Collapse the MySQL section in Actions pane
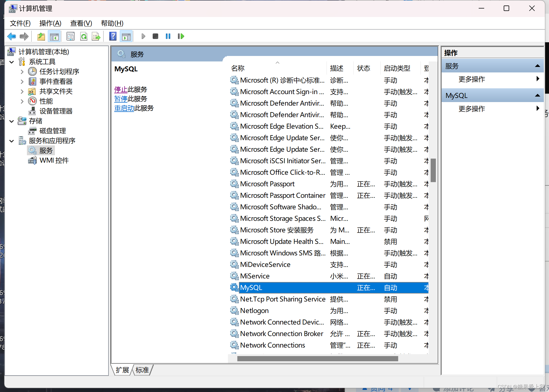The width and height of the screenshot is (549, 392). (x=537, y=95)
